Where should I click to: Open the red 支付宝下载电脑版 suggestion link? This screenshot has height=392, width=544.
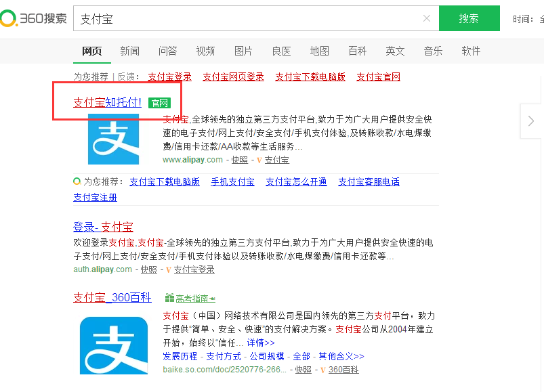coord(310,77)
